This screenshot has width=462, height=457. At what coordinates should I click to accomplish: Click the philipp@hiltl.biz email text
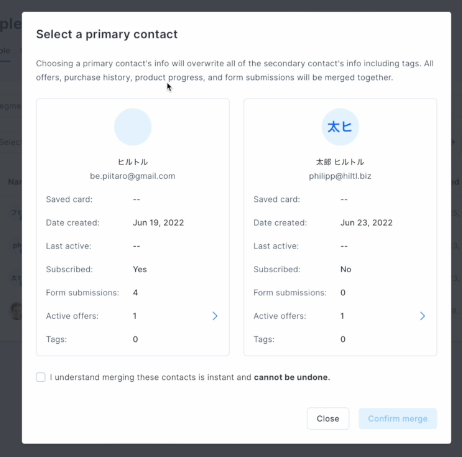pyautogui.click(x=340, y=176)
